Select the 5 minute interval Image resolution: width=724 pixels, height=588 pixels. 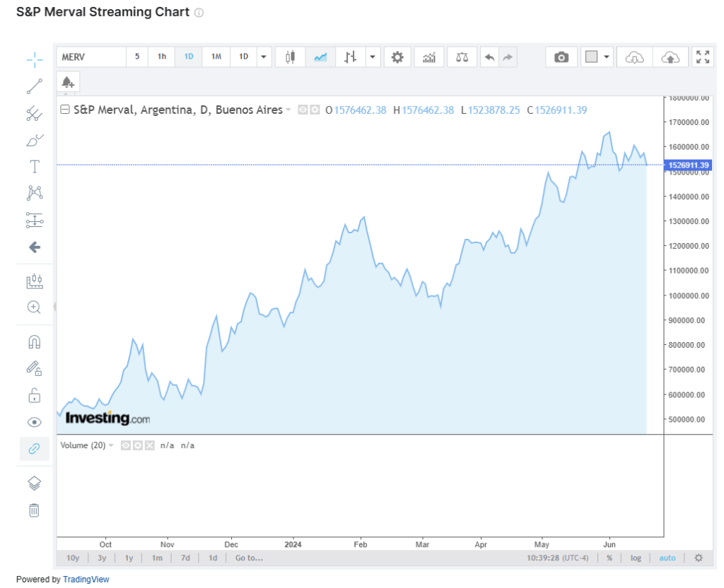(x=137, y=57)
